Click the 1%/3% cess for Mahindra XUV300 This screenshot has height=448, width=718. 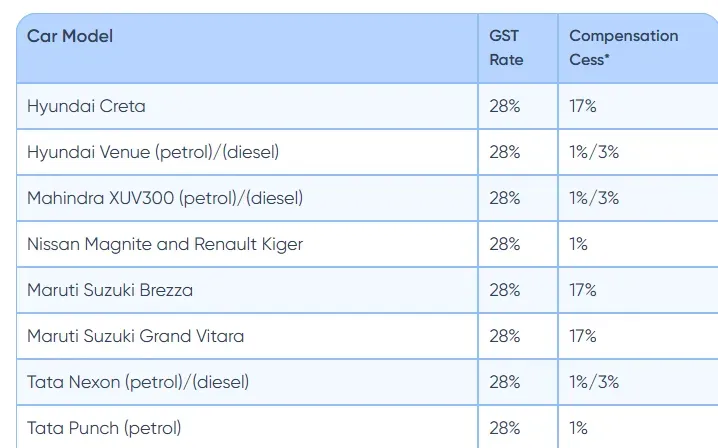[594, 198]
